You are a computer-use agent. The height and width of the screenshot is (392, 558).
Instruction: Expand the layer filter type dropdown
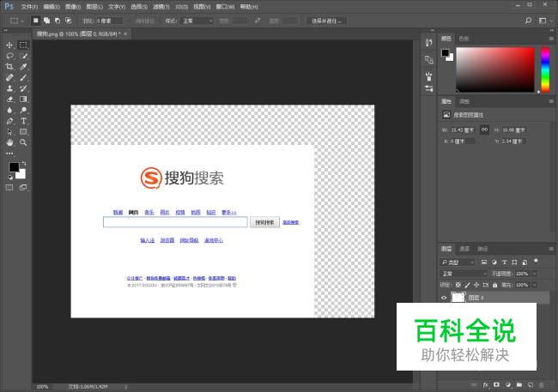458,261
